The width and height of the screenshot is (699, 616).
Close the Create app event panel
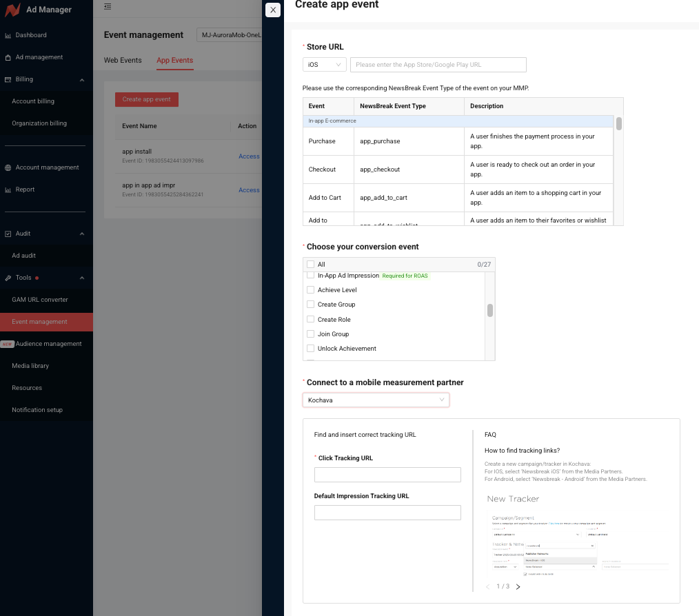273,10
